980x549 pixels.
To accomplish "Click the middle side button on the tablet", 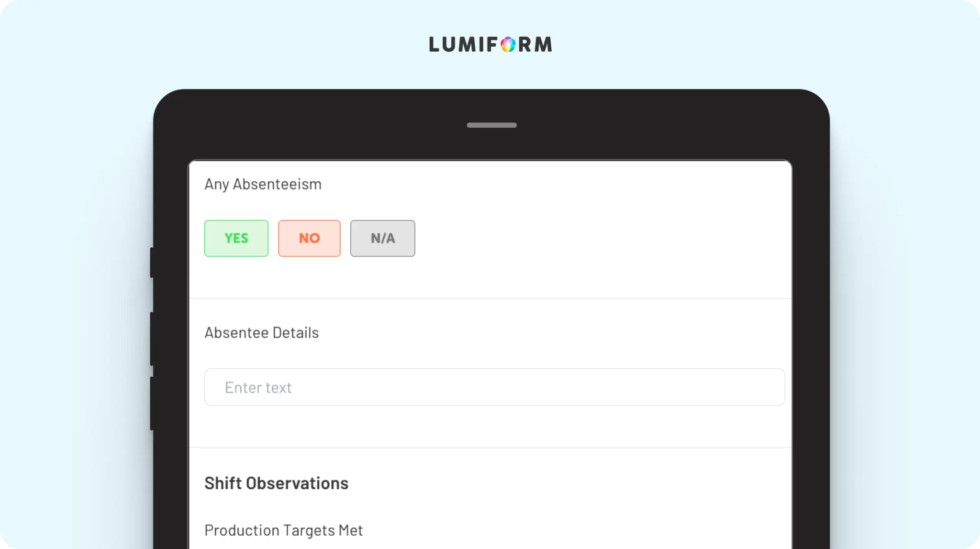I will 152,339.
